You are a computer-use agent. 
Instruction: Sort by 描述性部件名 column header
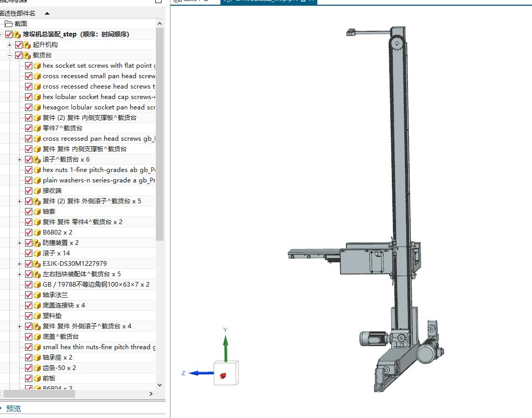(18, 13)
